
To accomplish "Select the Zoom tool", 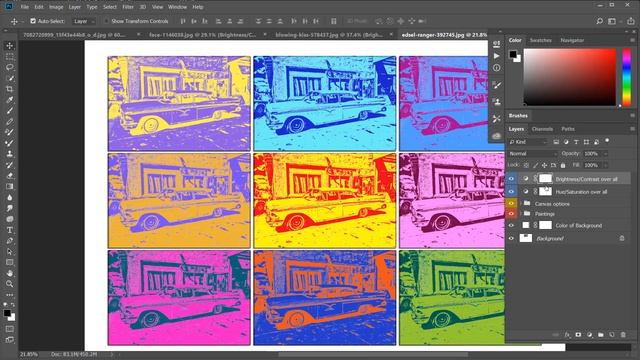I will [x=10, y=284].
